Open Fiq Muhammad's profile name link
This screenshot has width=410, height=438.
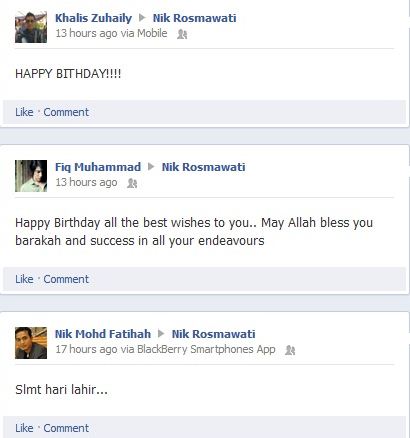click(98, 167)
